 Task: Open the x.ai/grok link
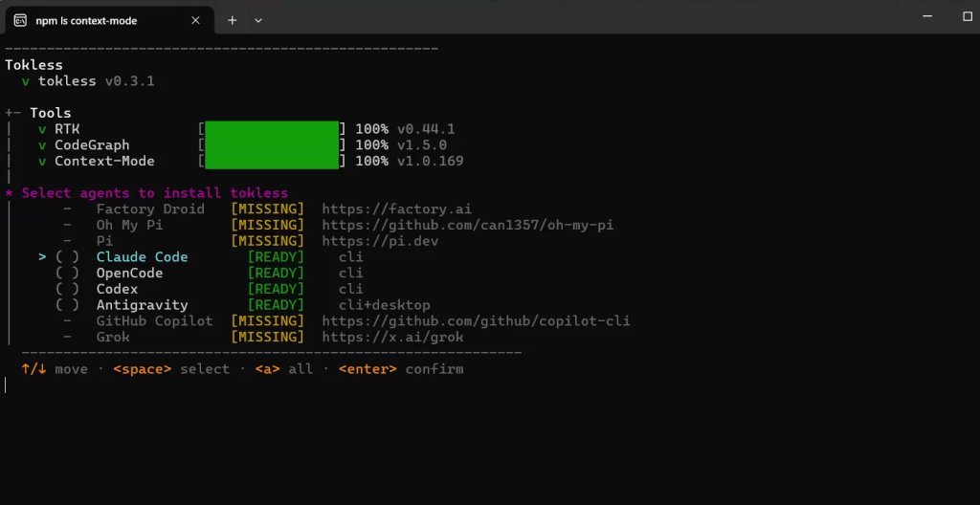[392, 338]
